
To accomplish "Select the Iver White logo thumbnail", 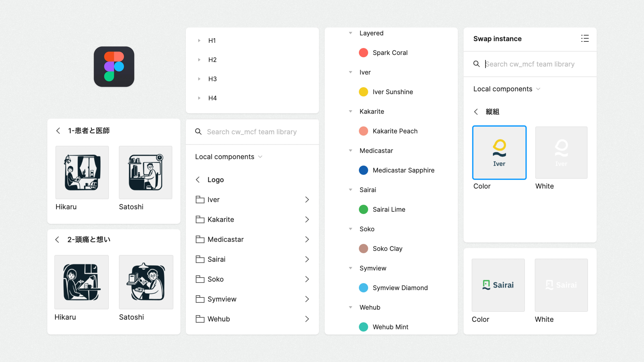I will point(561,153).
